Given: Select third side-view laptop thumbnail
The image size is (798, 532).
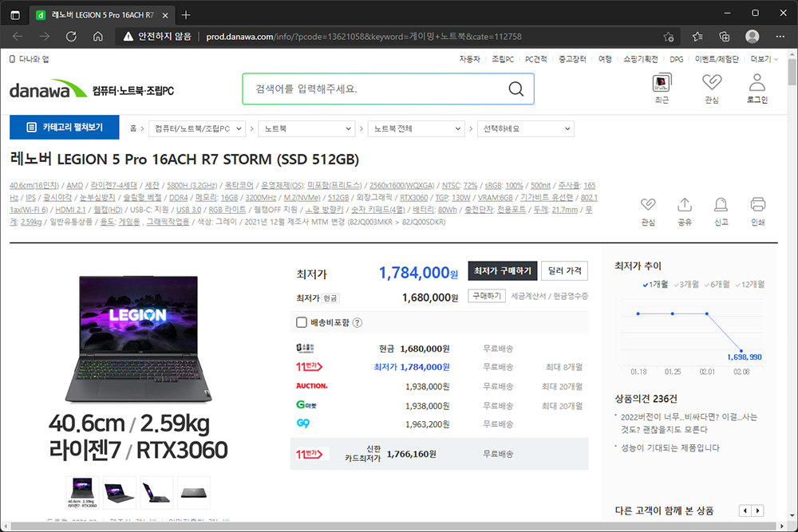Looking at the screenshot, I should tap(156, 492).
